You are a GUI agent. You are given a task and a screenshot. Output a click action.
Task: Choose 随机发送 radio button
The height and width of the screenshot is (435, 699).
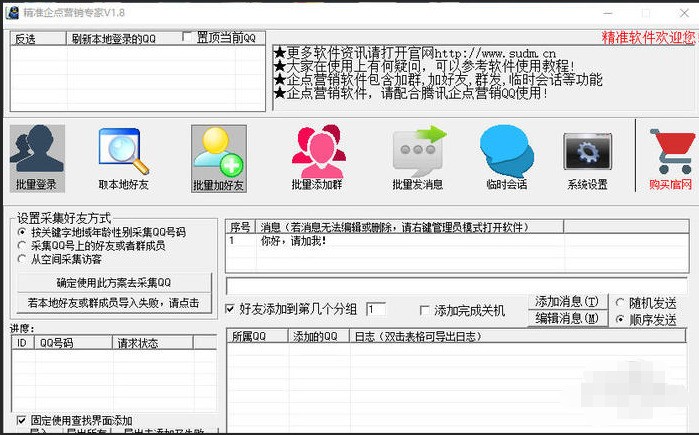(x=620, y=303)
